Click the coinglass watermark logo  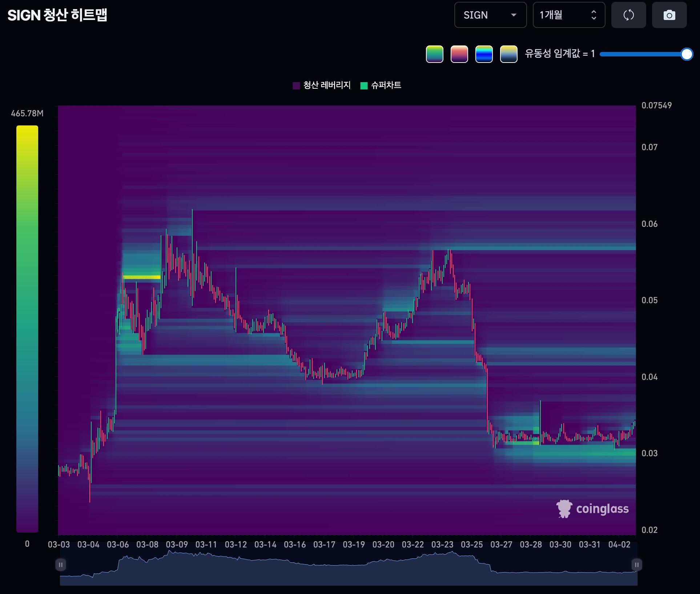(x=592, y=509)
